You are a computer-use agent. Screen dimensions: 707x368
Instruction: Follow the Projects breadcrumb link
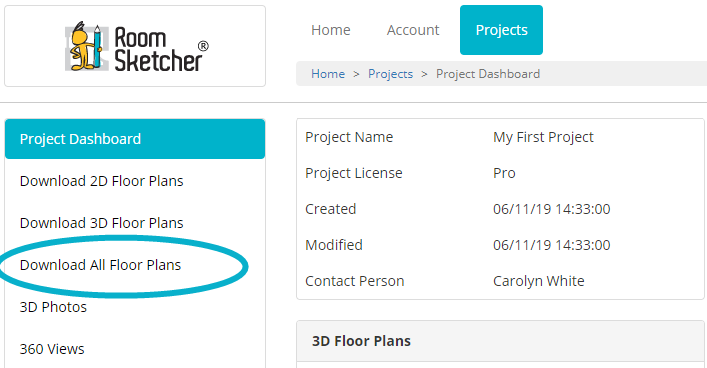point(390,74)
